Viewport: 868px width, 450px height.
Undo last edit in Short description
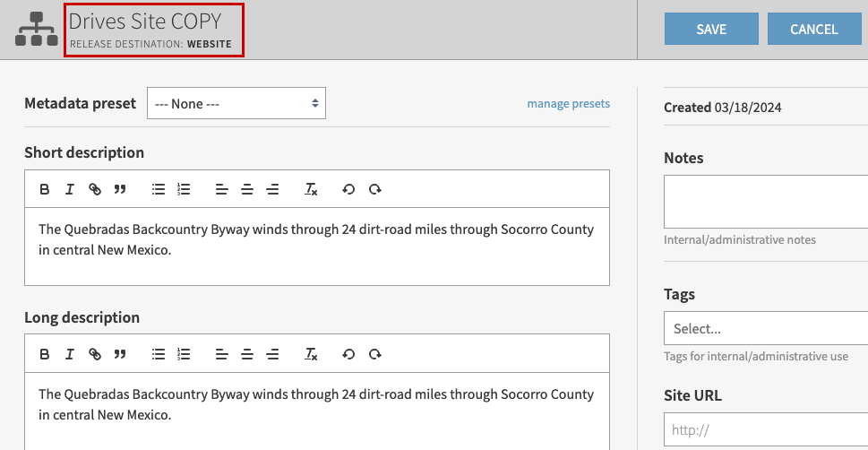point(348,189)
